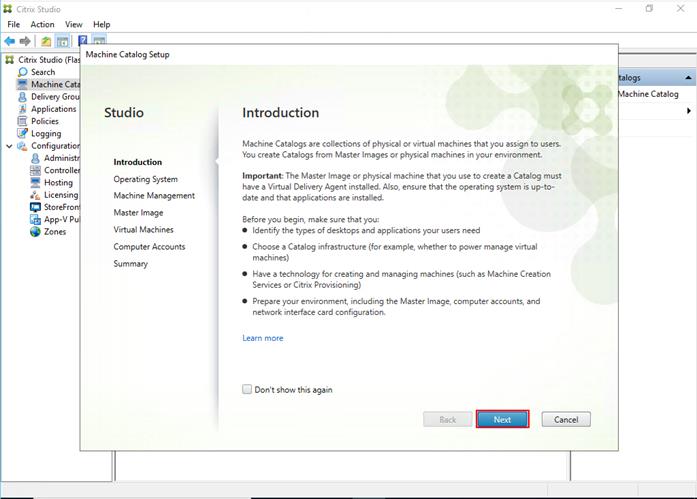Open the Learn more link
This screenshot has height=499, width=697.
[263, 338]
